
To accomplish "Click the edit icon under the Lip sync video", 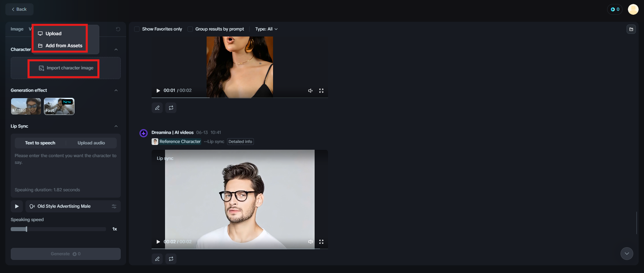I will pos(157,259).
